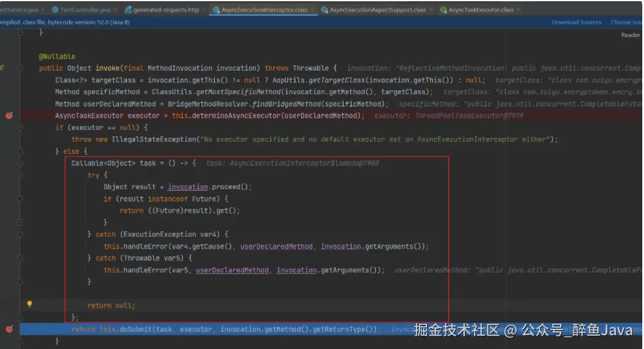Click the IllegalStateException class name
644x349 pixels.
pos(154,140)
